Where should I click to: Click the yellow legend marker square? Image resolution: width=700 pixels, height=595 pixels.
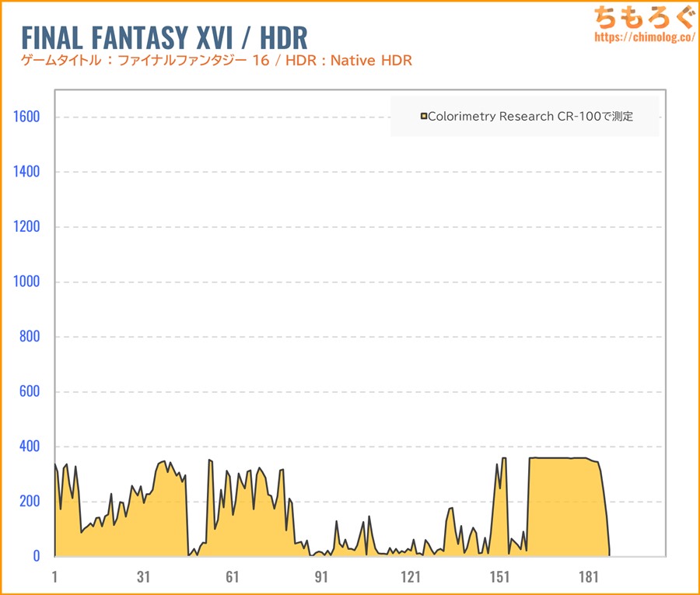coord(423,117)
